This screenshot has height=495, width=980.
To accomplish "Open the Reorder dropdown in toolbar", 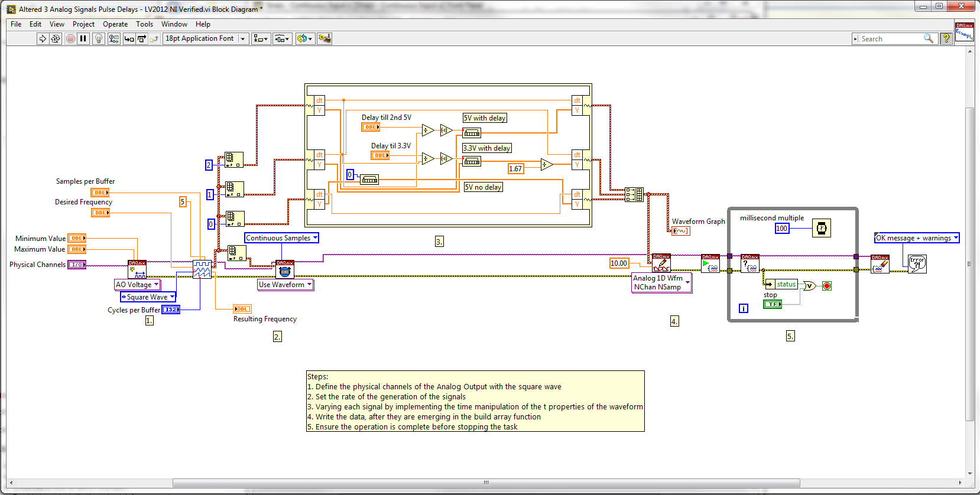I will (305, 38).
